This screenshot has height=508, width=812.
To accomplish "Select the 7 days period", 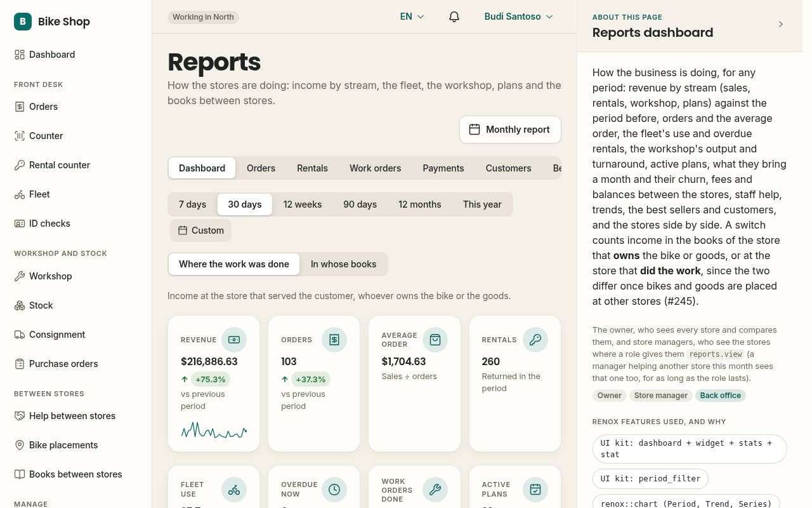I will (x=192, y=204).
